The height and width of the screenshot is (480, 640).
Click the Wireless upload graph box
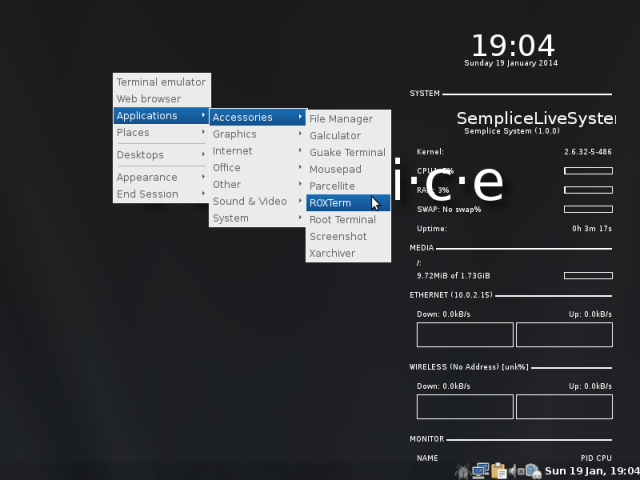click(564, 407)
